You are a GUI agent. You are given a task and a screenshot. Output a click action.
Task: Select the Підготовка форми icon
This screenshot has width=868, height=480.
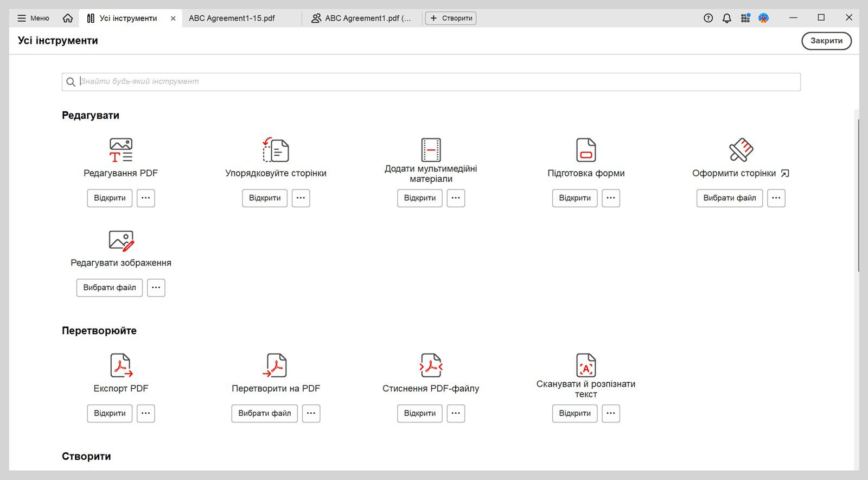pos(586,150)
